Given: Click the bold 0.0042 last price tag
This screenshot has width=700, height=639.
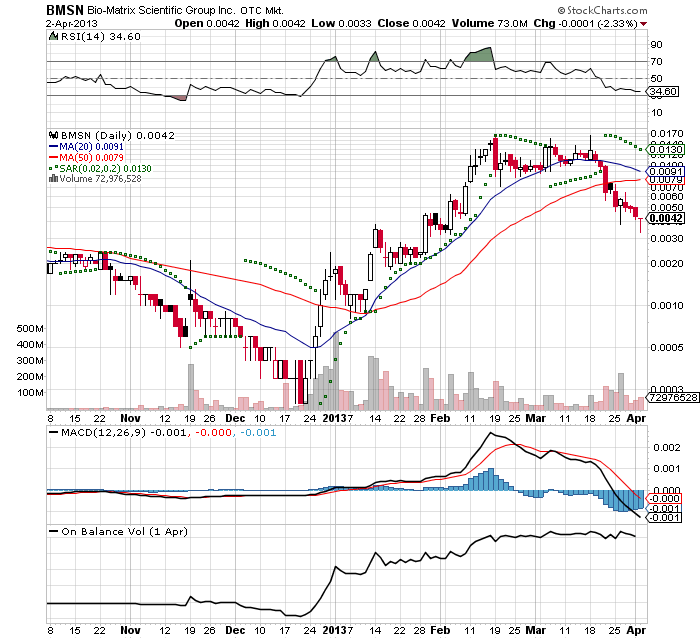Looking at the screenshot, I should [666, 218].
